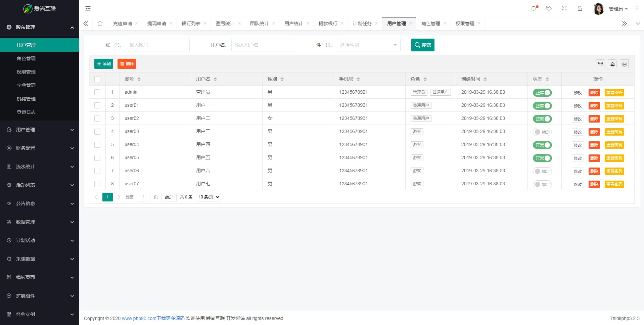Open the column filter icon
This screenshot has height=325, width=644.
(x=600, y=64)
